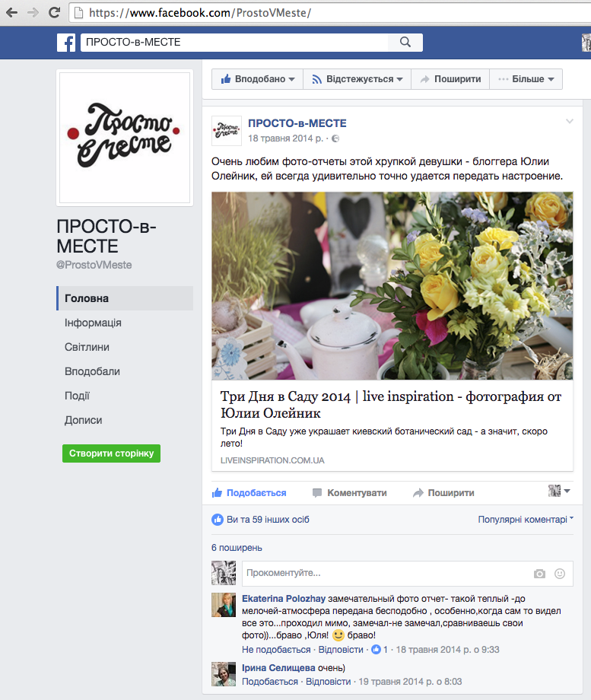The image size is (591, 700).
Task: Click the browser forward arrow
Action: click(33, 12)
